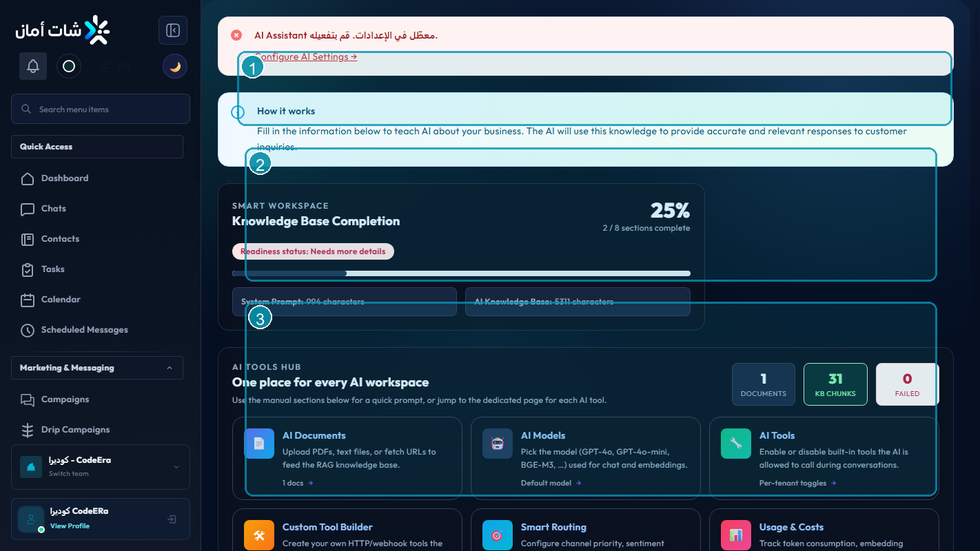Click the شات أمان logo
Image resolution: width=980 pixels, height=551 pixels.
coord(62,30)
